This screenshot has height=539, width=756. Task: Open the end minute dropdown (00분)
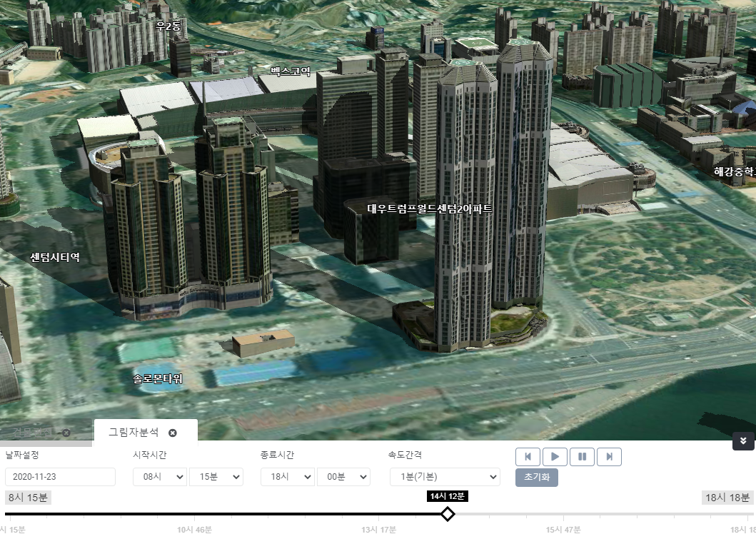343,477
